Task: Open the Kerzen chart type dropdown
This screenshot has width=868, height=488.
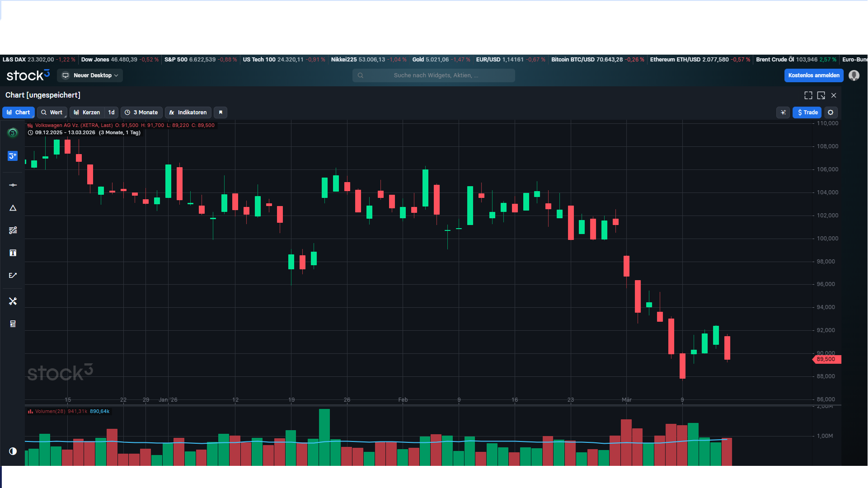Action: [x=87, y=113]
